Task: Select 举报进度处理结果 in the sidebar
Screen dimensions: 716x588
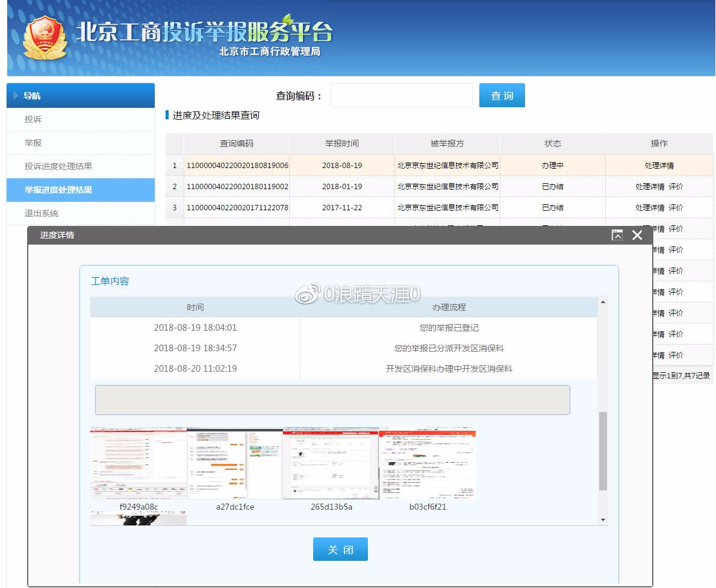Action: click(x=58, y=190)
